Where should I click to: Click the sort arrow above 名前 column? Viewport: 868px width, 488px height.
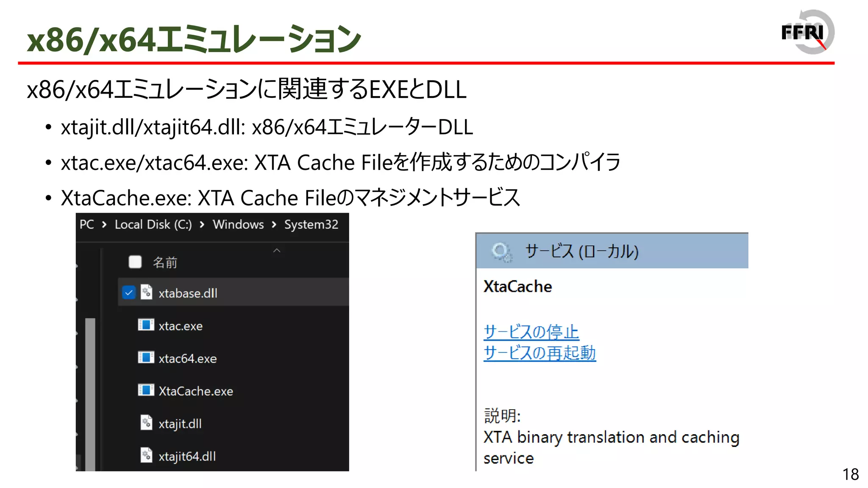pos(277,250)
